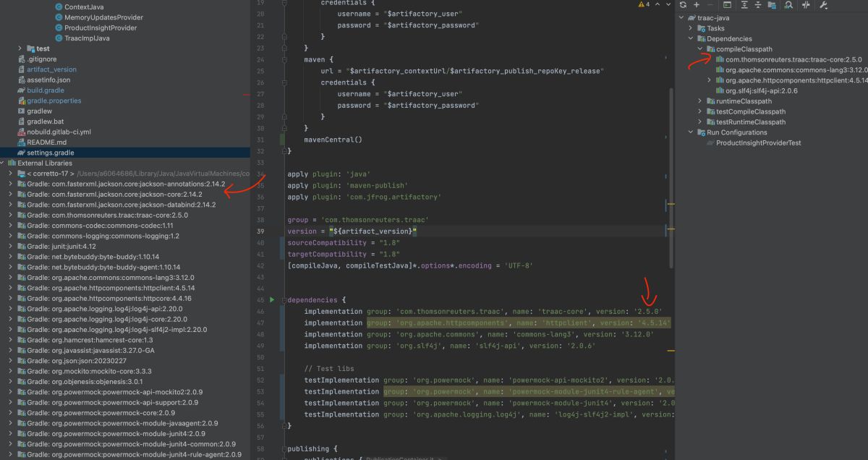Select MemoryUpdatesProvider class in project tree
868x460 pixels.
click(x=103, y=17)
